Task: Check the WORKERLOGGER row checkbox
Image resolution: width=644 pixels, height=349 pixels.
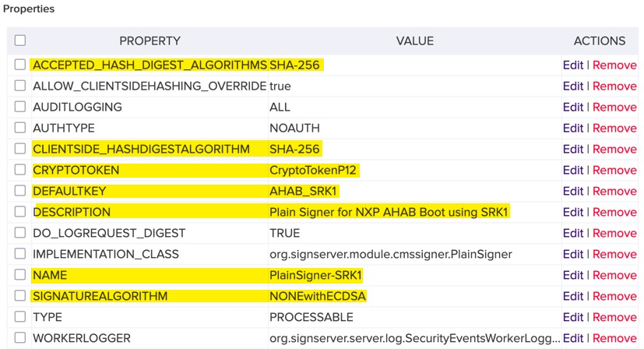Action: [x=20, y=338]
